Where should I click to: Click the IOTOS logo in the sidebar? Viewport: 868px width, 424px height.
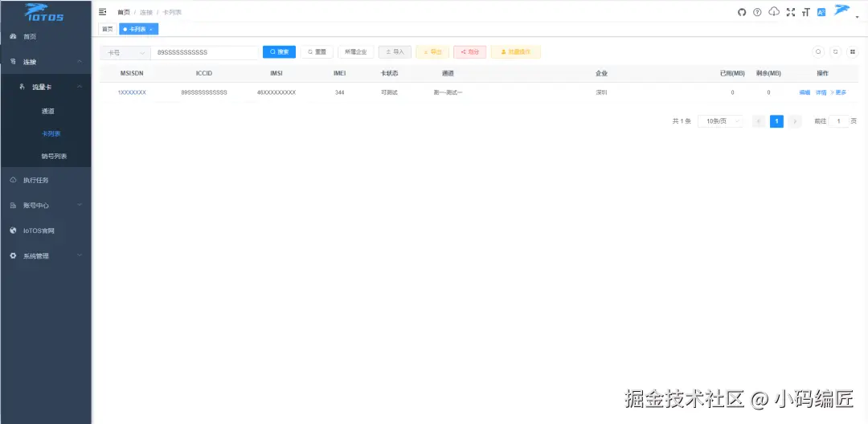[x=44, y=12]
